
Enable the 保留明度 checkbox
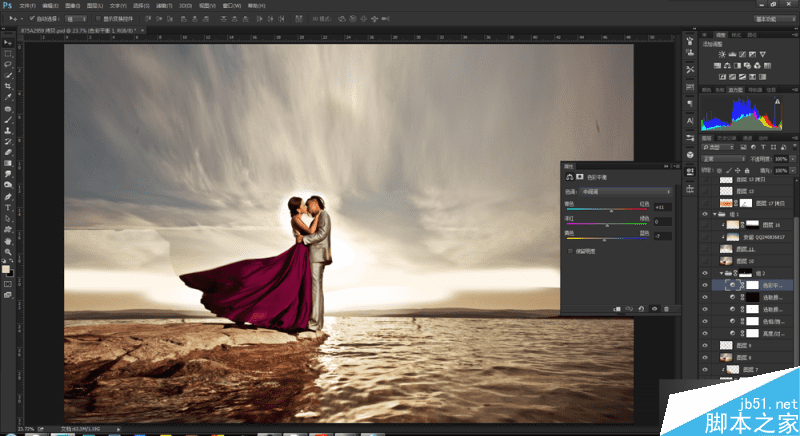click(x=570, y=251)
